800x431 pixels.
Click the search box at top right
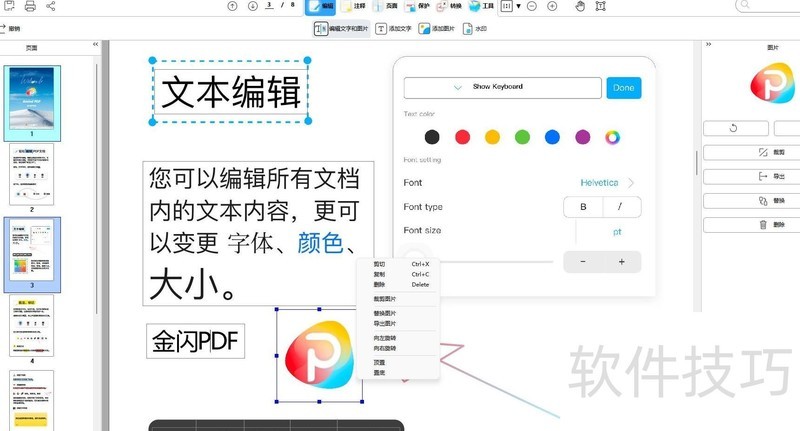pos(767,5)
